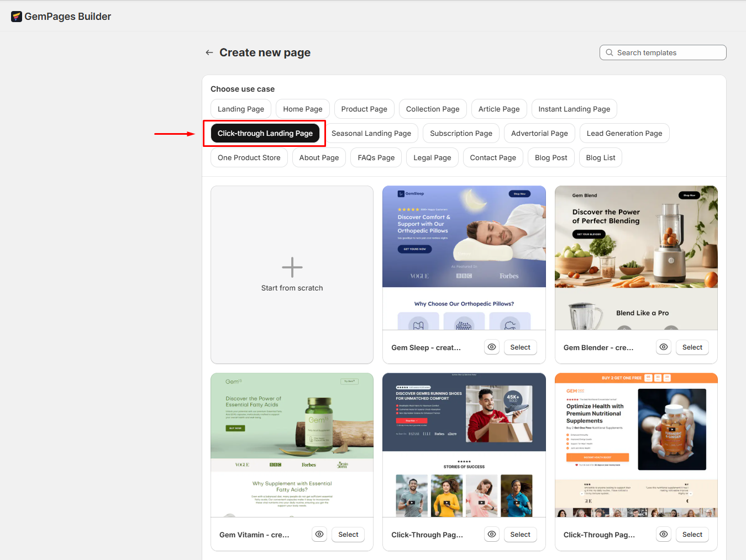The image size is (746, 560).
Task: Switch to the Product Page use case
Action: [364, 109]
